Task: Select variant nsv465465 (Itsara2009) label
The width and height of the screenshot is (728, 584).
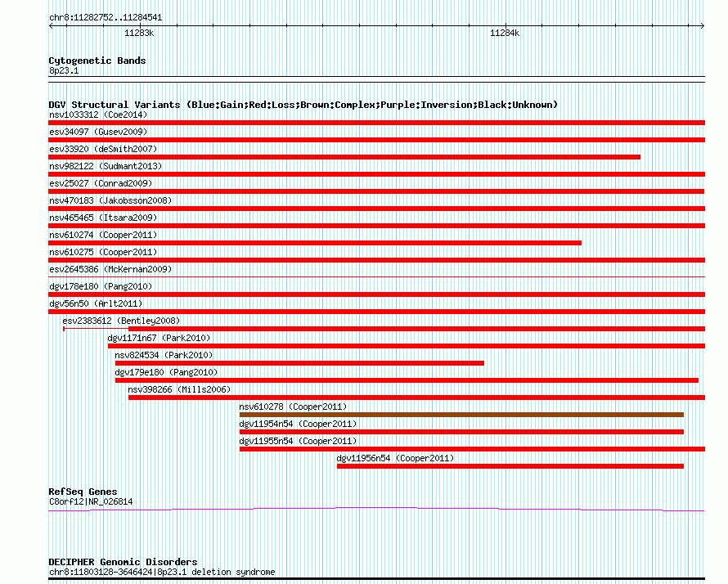Action: 103,218
